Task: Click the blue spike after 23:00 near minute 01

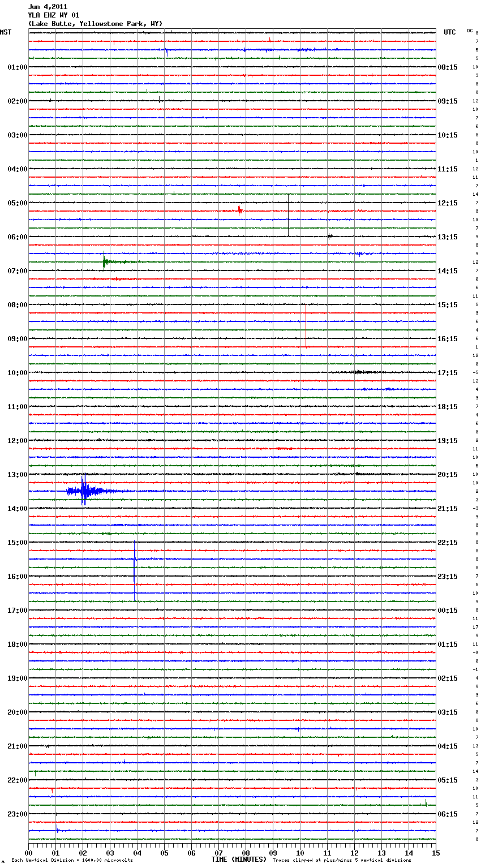Action: (57, 827)
